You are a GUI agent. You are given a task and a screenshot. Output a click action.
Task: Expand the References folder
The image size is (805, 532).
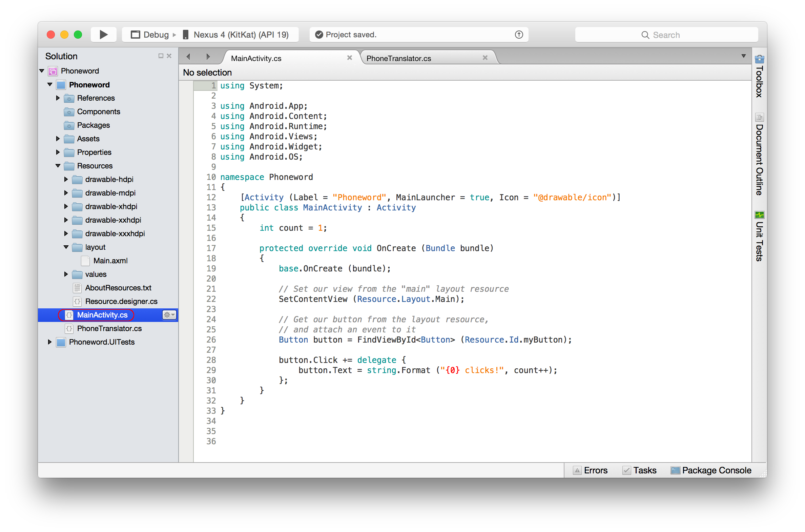pyautogui.click(x=58, y=98)
